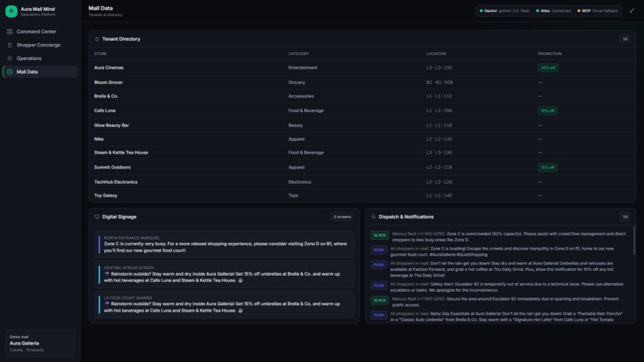The image size is (644, 362).
Task: Click the notifications panel scrollbar
Action: pyautogui.click(x=634, y=241)
